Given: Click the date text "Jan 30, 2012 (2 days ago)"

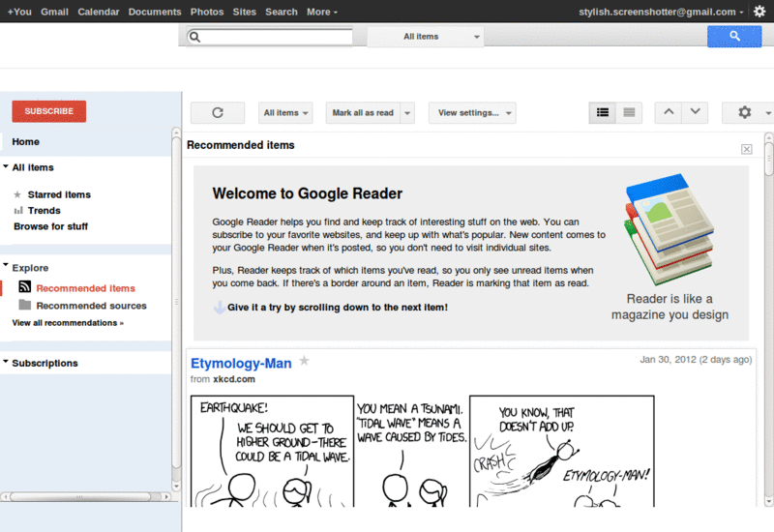Looking at the screenshot, I should pos(696,359).
